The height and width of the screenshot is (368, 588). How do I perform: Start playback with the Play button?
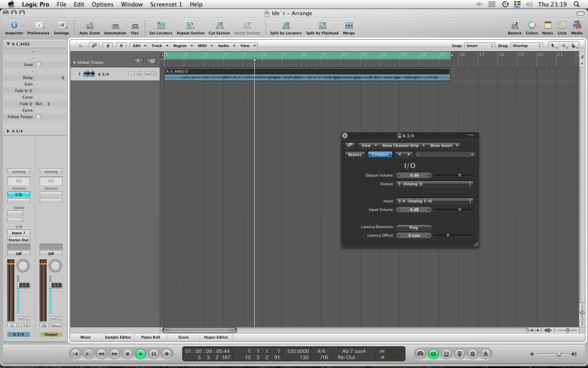click(141, 354)
